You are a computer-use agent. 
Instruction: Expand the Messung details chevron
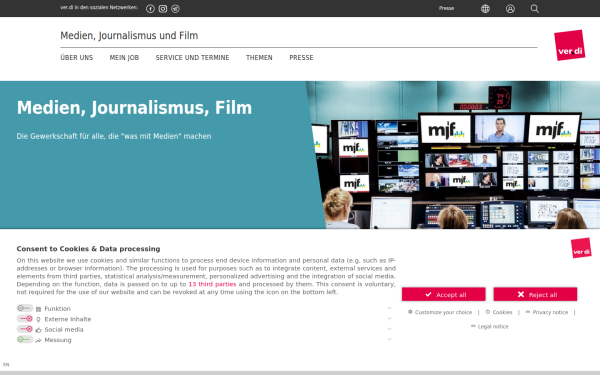pyautogui.click(x=389, y=339)
